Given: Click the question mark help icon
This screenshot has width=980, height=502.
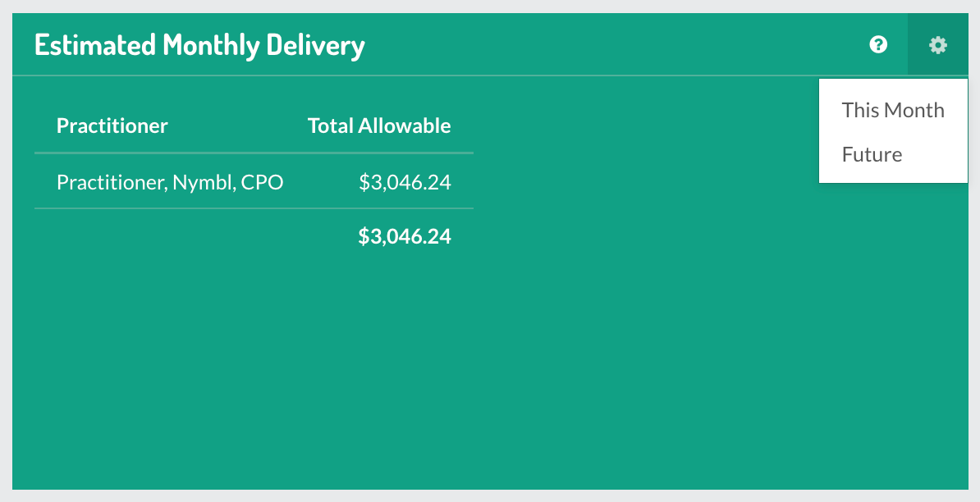Looking at the screenshot, I should point(878,44).
